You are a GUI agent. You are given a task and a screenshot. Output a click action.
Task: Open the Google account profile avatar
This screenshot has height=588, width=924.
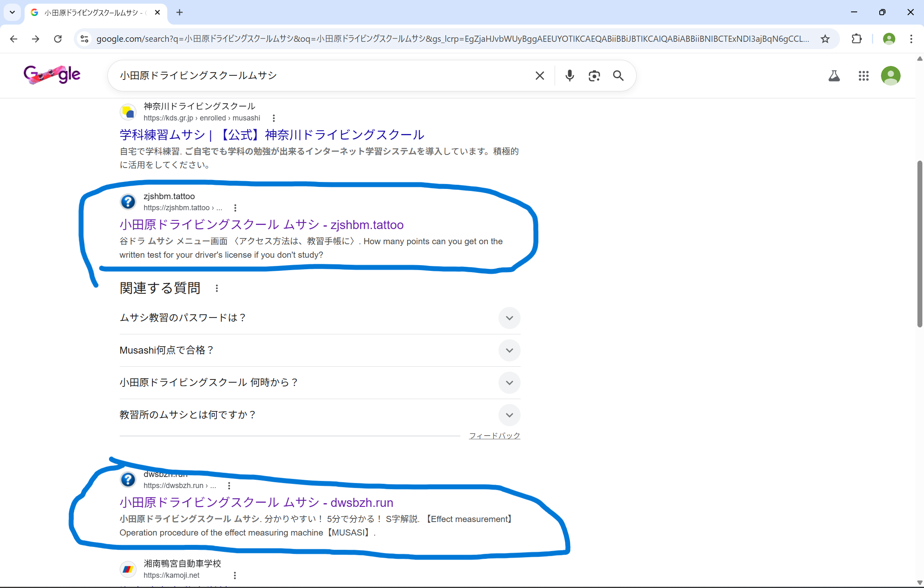890,76
